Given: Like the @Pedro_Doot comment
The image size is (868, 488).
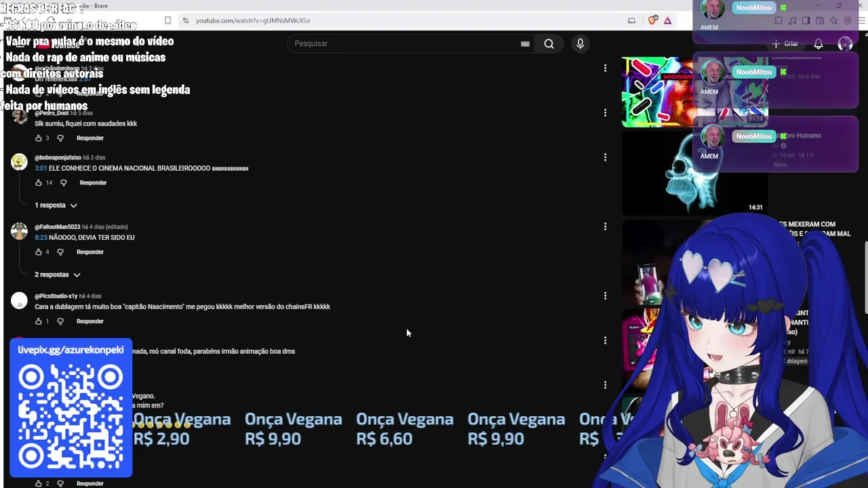Looking at the screenshot, I should coord(38,138).
